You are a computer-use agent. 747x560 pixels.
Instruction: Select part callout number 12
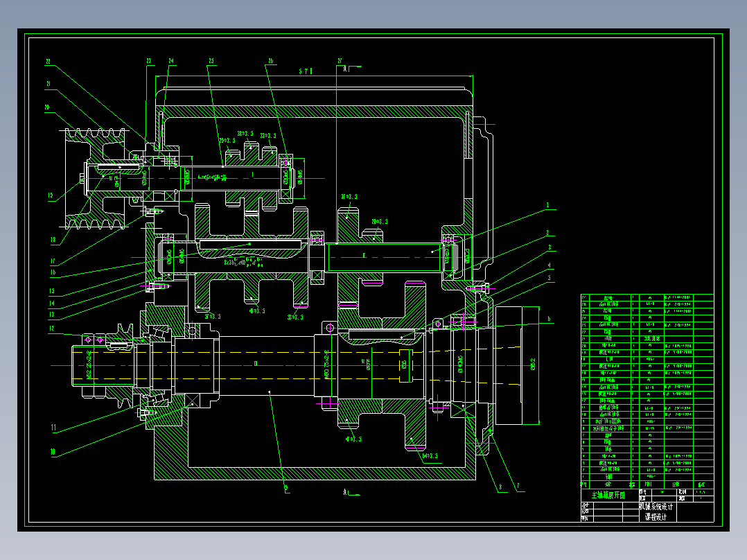click(51, 329)
